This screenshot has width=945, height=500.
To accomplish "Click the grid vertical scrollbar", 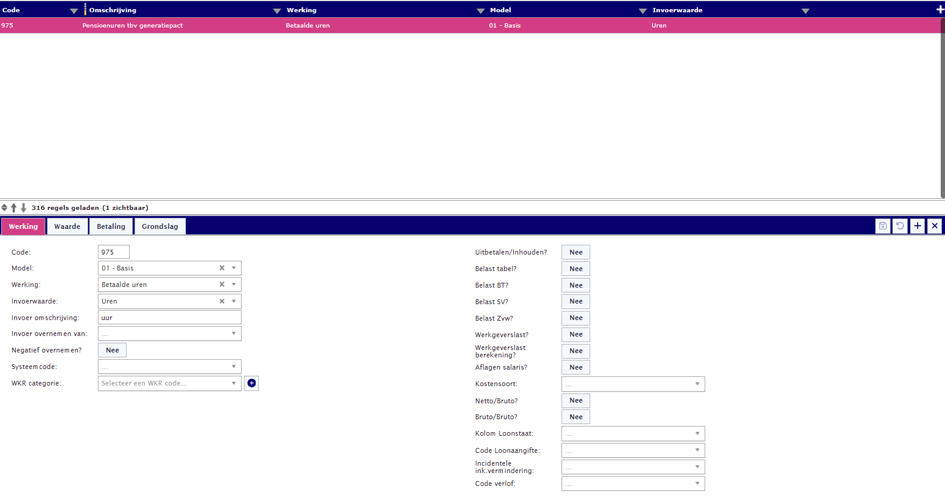I will point(942,108).
